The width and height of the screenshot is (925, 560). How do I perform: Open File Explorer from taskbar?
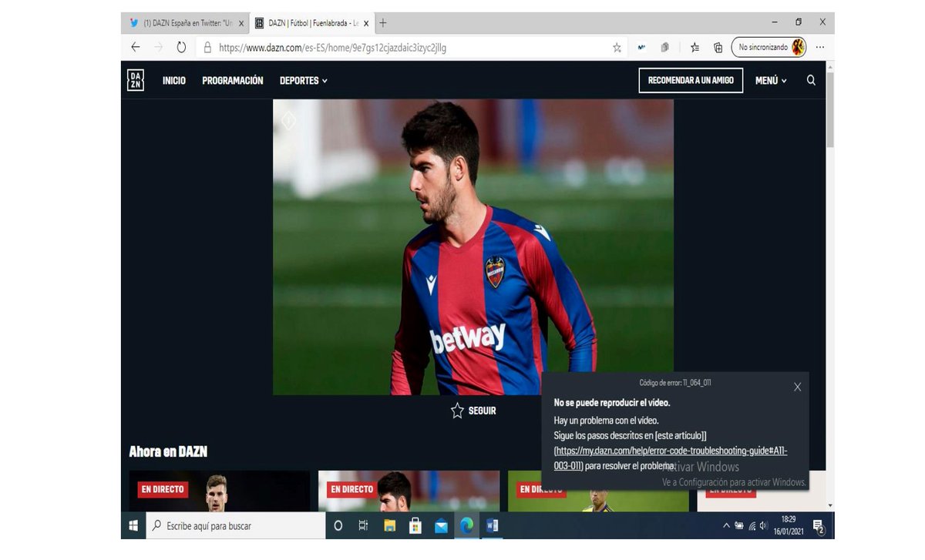coord(389,525)
